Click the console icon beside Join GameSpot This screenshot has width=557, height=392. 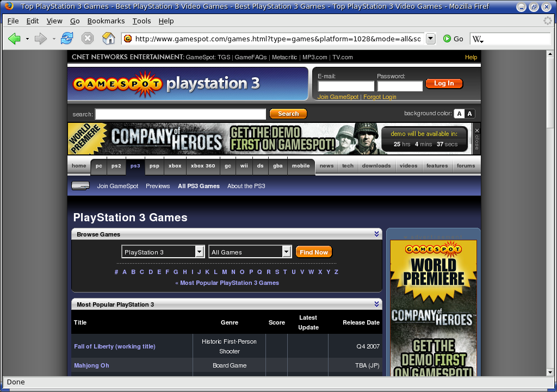click(x=81, y=186)
